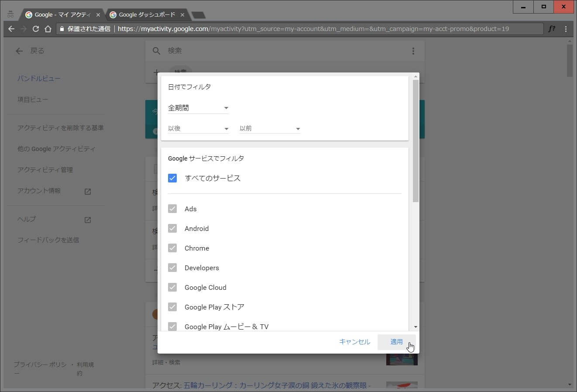This screenshot has width=577, height=392.
Task: Reload the page with refresh icon
Action: (x=36, y=29)
